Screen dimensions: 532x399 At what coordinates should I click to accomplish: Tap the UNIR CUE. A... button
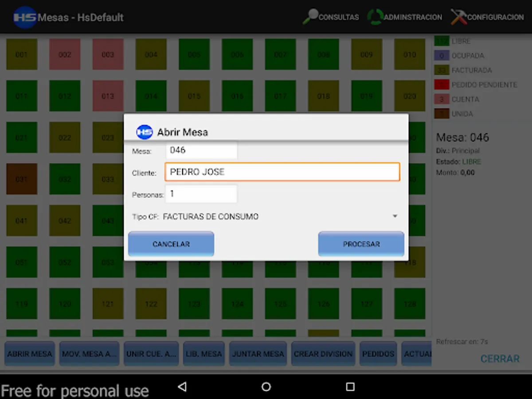tap(151, 354)
